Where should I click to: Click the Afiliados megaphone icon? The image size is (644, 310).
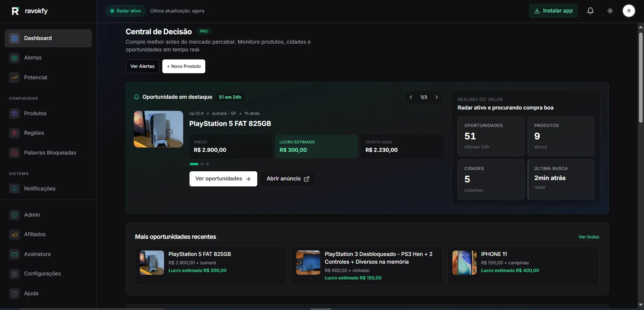tap(14, 234)
